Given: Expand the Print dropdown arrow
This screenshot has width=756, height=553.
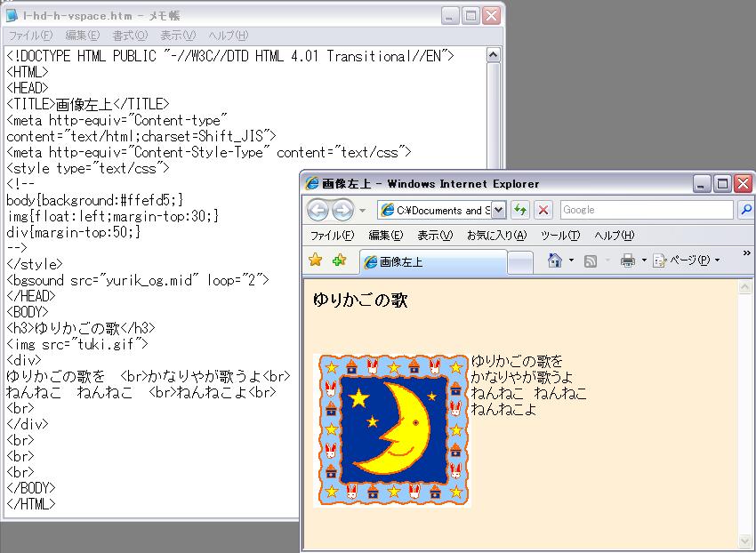Looking at the screenshot, I should tap(644, 260).
